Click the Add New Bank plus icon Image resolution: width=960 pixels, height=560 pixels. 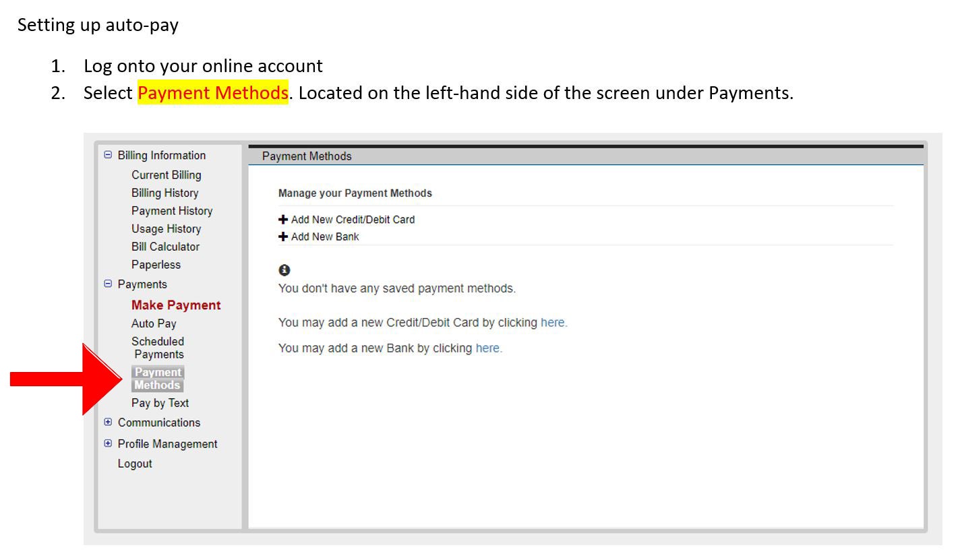point(284,237)
